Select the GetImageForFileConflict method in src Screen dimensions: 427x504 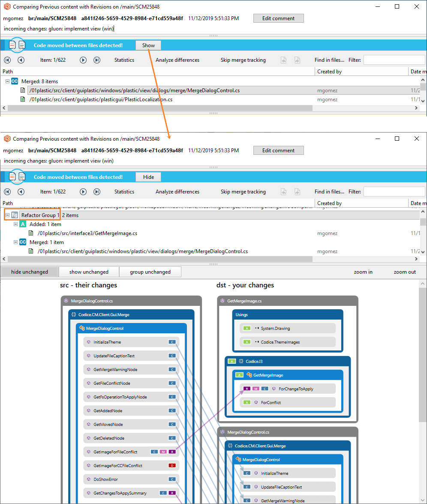coord(131,452)
